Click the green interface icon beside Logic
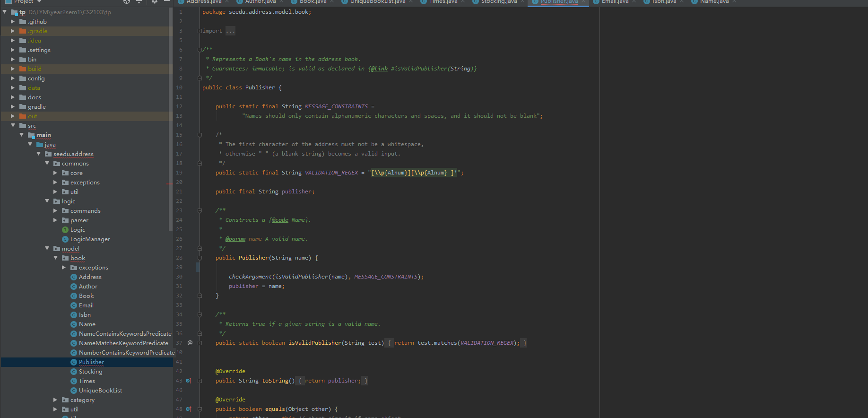This screenshot has width=868, height=418. [65, 230]
